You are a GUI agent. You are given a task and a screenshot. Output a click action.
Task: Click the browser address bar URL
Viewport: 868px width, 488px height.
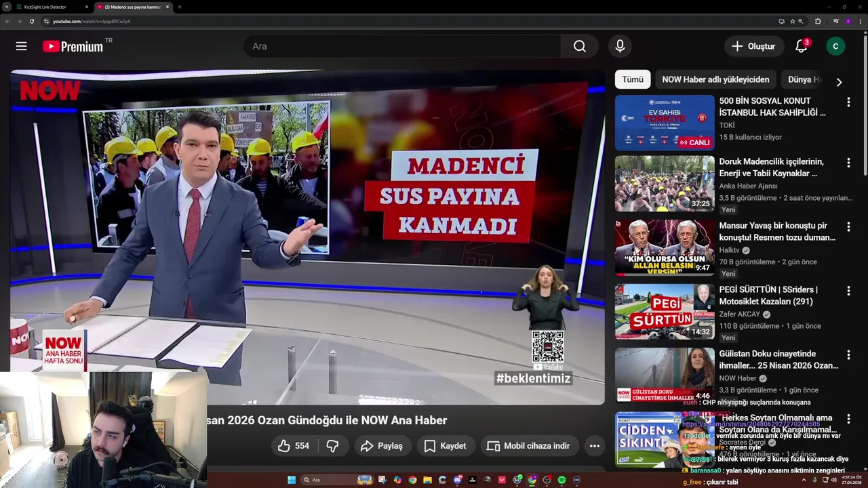[92, 21]
